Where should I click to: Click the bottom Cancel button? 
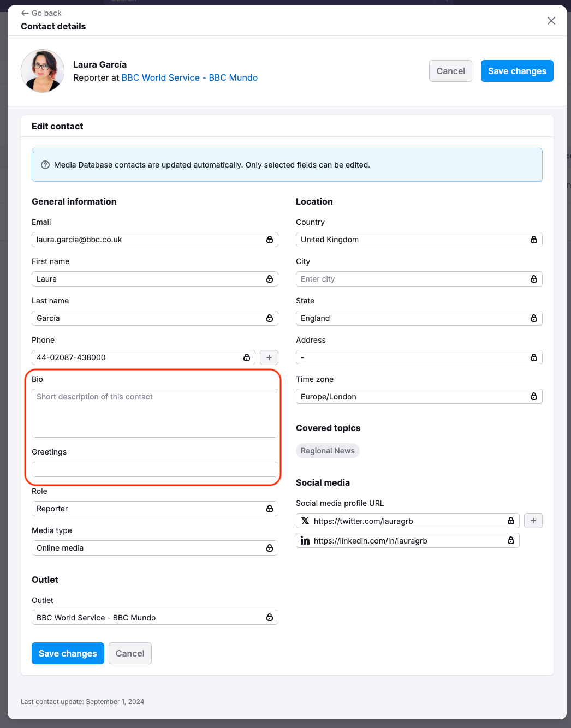coord(130,653)
